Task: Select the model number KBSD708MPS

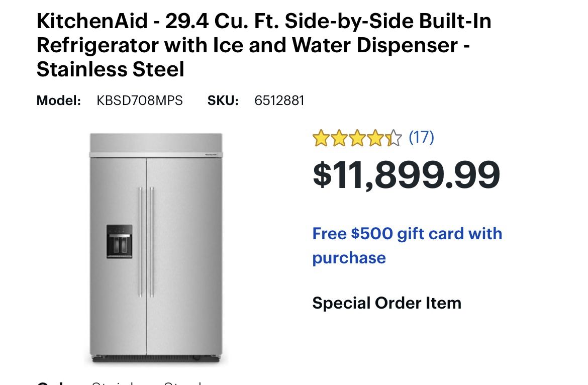Action: [x=140, y=100]
